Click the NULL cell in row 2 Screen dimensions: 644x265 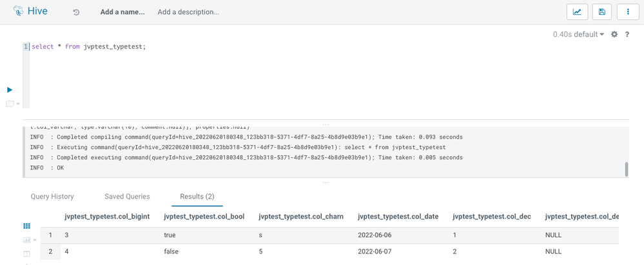[553, 251]
